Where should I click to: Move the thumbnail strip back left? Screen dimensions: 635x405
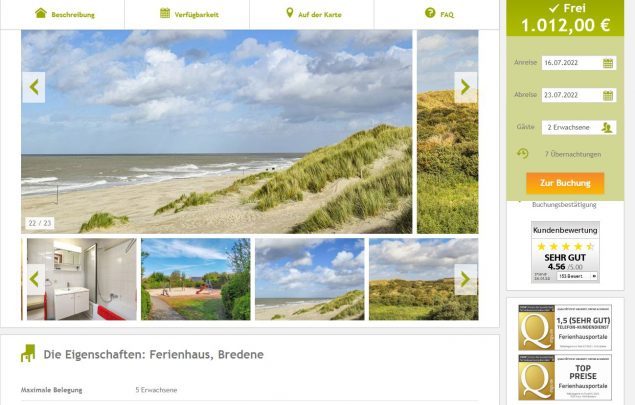point(36,279)
